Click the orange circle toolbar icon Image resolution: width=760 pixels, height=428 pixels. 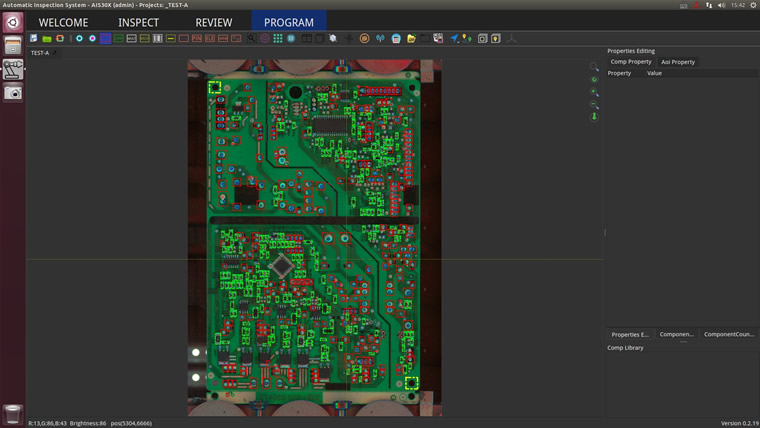[x=364, y=38]
